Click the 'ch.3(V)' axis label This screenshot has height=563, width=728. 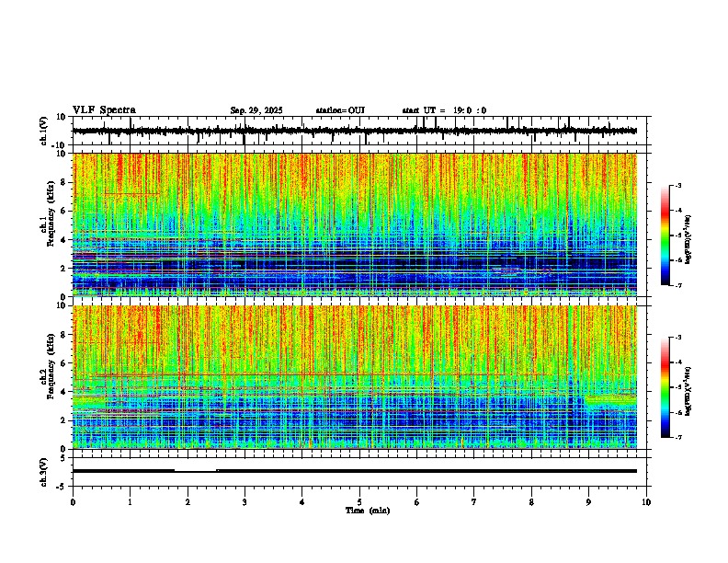[44, 472]
